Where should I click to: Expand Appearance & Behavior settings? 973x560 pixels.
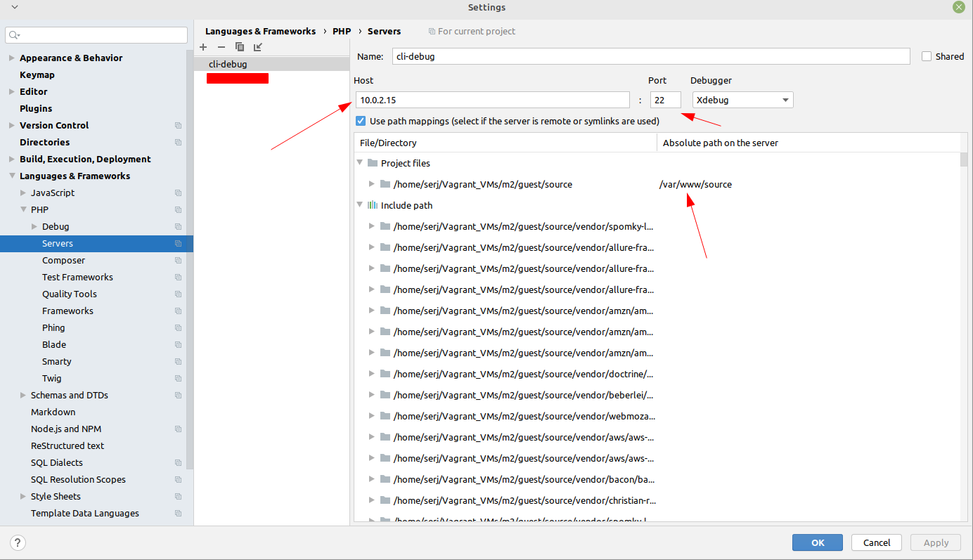coord(12,58)
